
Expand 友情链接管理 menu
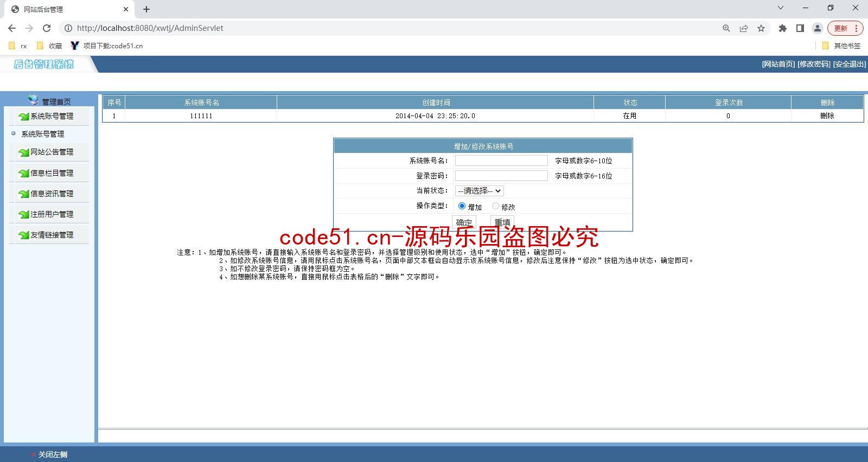(52, 235)
